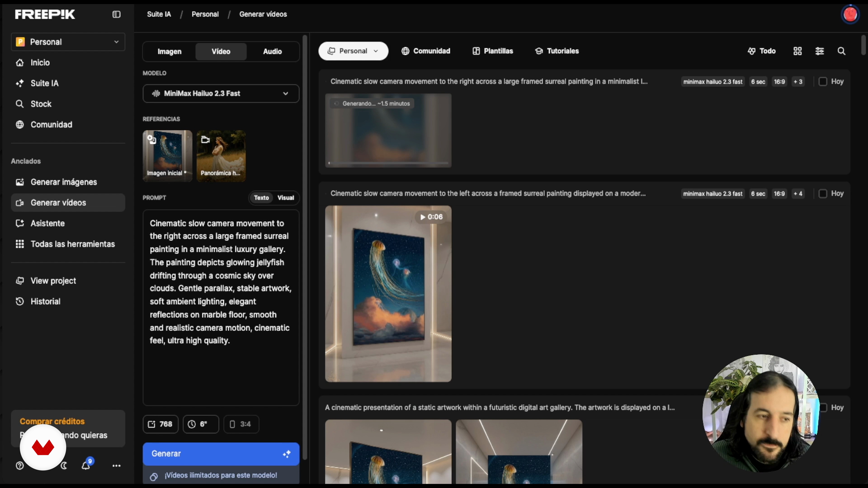Image resolution: width=868 pixels, height=488 pixels.
Task: Go to Suite IA in the breadcrumb
Action: 159,14
